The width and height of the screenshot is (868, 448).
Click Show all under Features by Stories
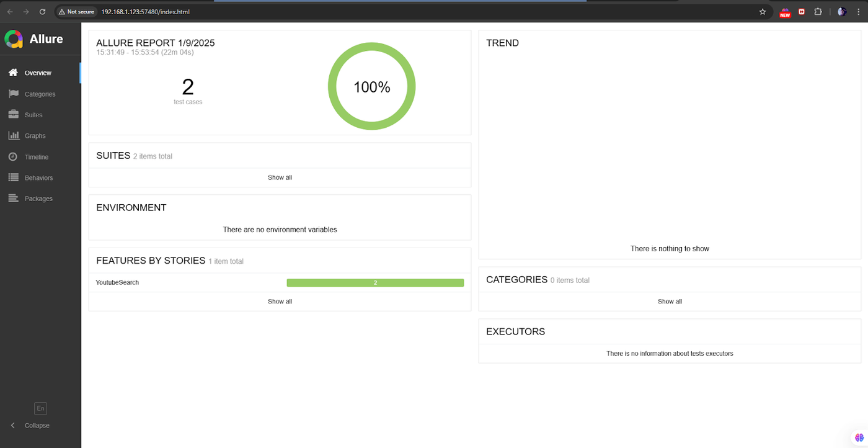[280, 302]
